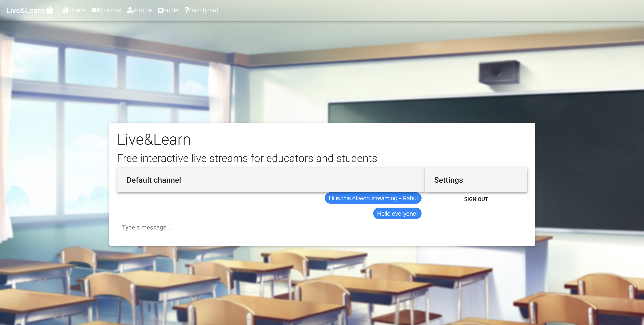Click the large Live&Learn card heading

click(154, 139)
